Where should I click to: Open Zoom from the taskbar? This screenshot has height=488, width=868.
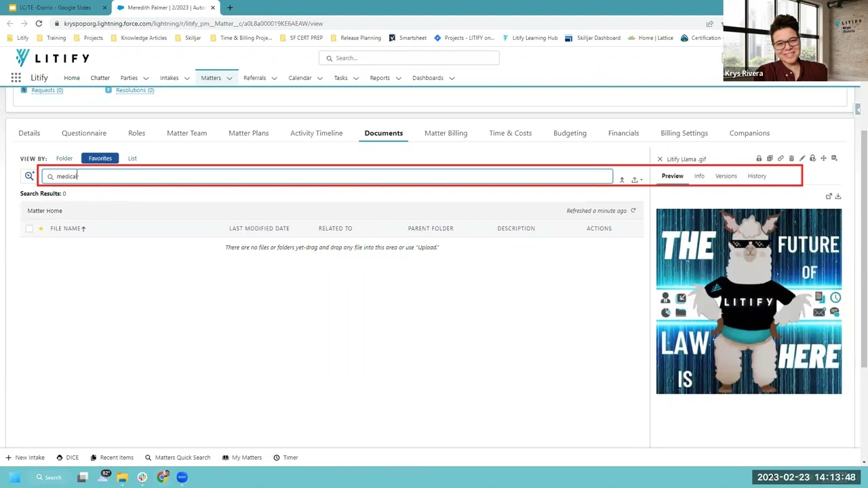[182, 477]
